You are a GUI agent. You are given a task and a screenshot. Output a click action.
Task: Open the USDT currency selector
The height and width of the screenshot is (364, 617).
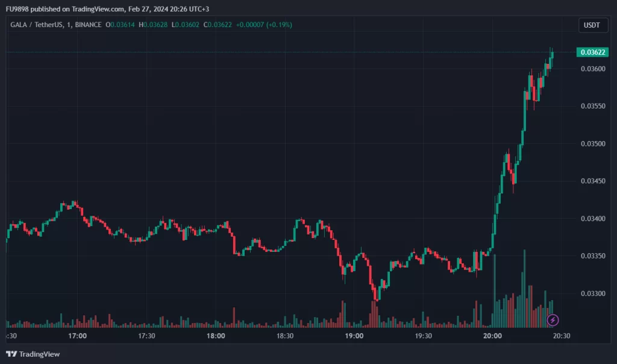[592, 25]
